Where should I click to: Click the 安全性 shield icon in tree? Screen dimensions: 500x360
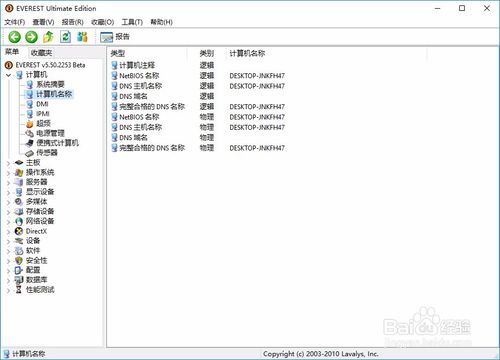pos(19,260)
